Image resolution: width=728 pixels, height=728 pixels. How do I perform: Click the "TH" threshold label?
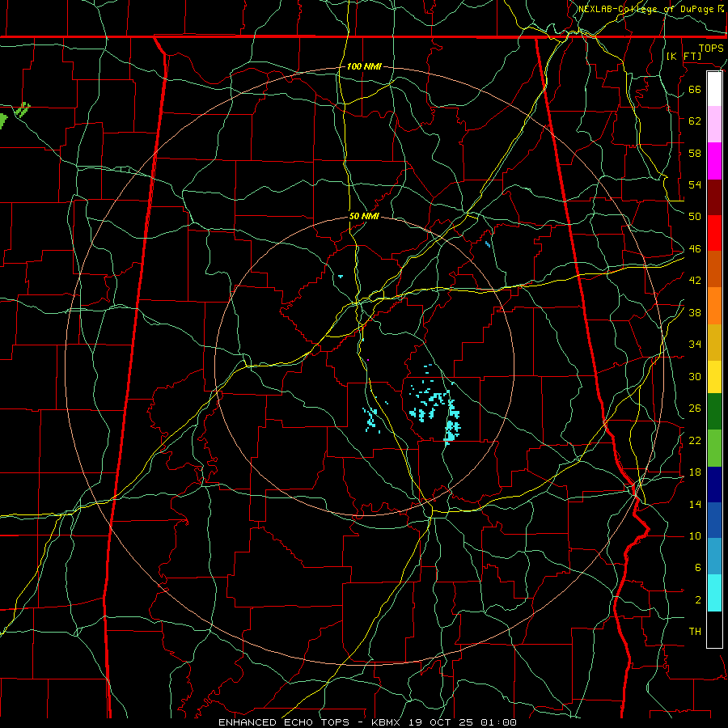tap(695, 632)
